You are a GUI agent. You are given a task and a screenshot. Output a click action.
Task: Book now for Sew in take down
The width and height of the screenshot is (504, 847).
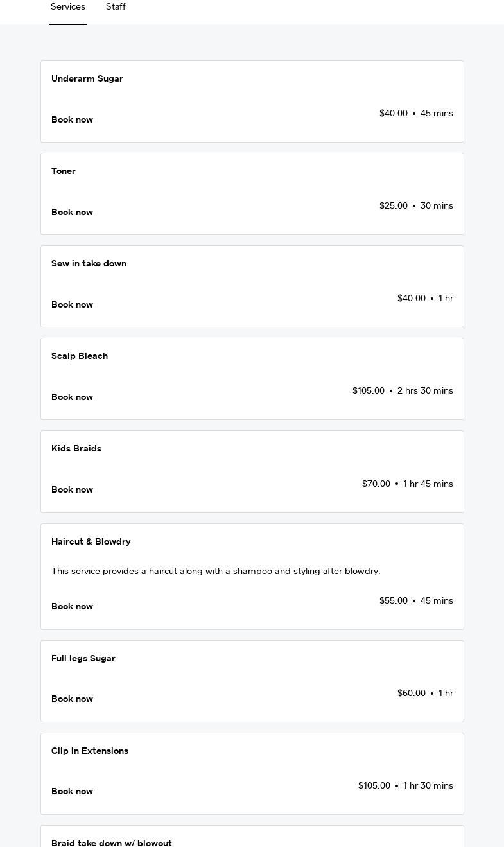coord(72,305)
